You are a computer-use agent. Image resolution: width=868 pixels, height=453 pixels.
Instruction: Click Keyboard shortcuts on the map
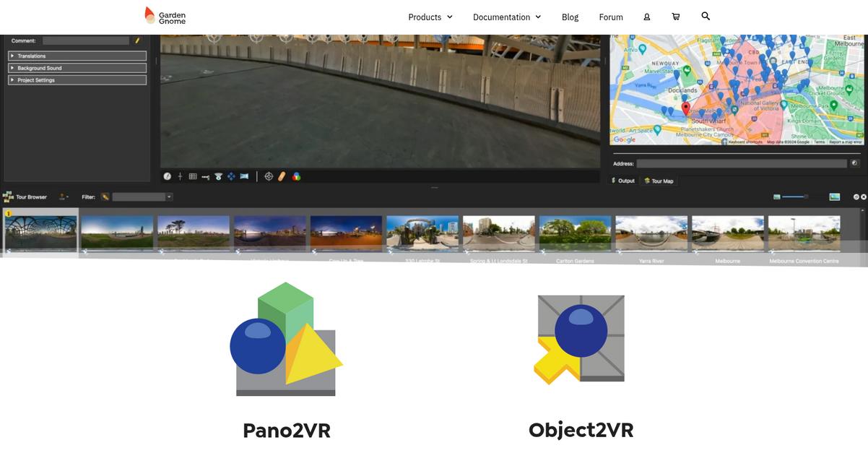[744, 142]
